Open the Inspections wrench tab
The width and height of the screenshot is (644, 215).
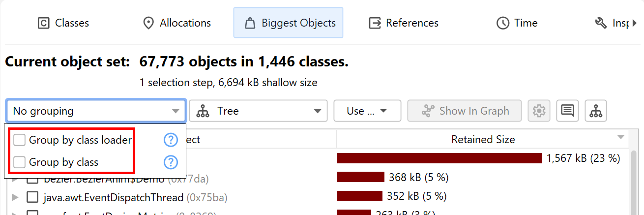tap(612, 23)
